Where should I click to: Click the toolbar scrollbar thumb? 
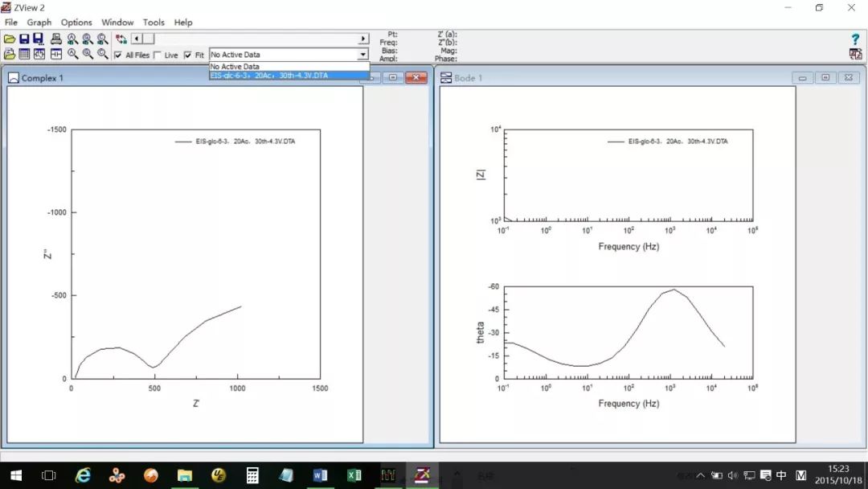149,39
